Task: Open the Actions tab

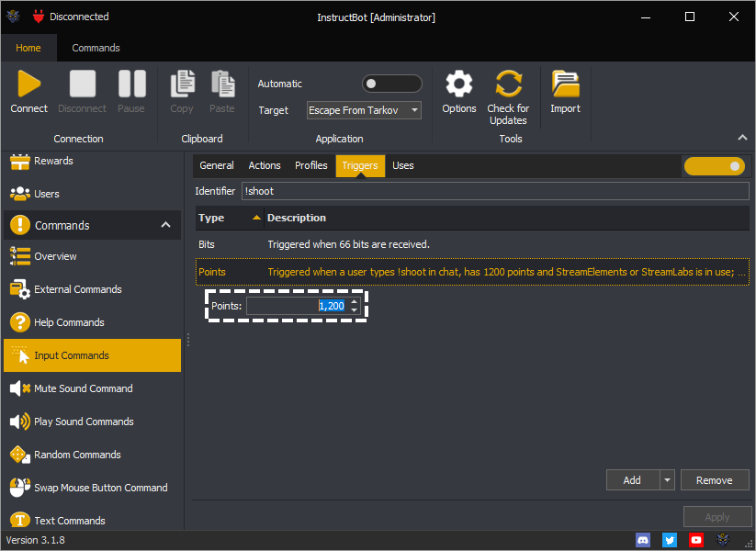Action: coord(265,166)
